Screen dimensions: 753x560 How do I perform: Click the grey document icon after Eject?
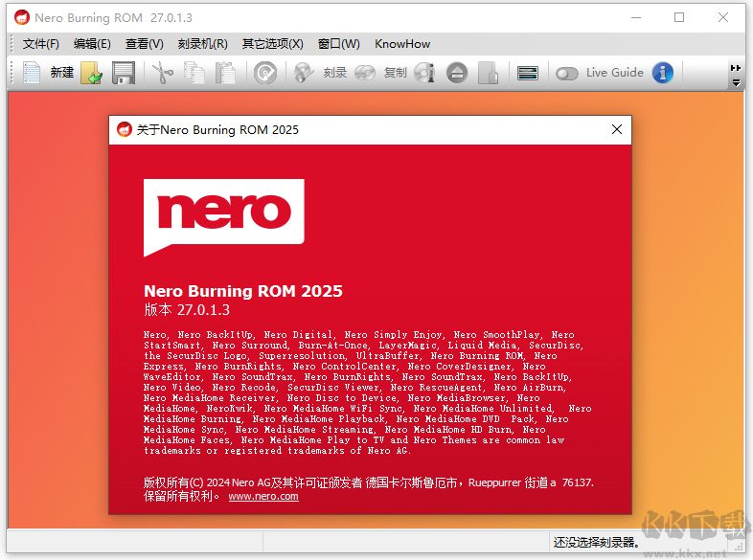(x=488, y=73)
